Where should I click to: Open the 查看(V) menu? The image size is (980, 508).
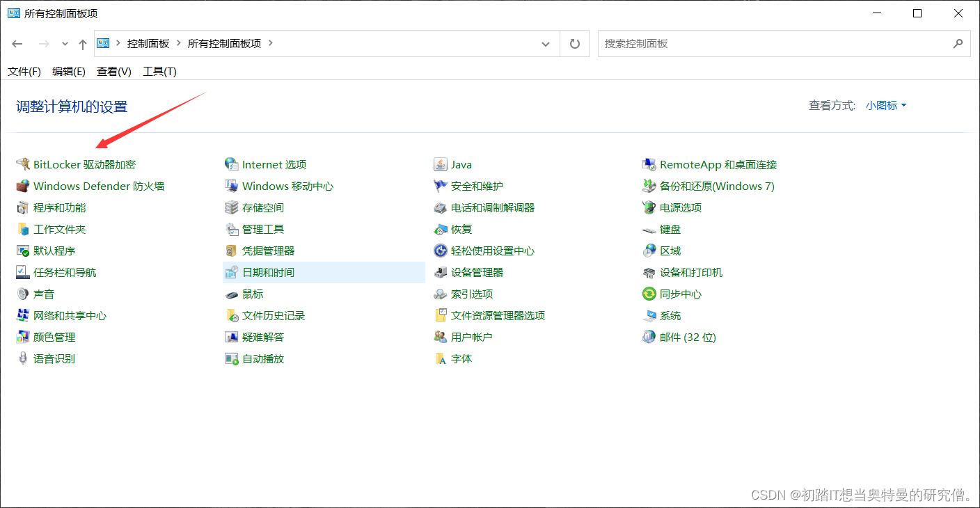(x=114, y=72)
